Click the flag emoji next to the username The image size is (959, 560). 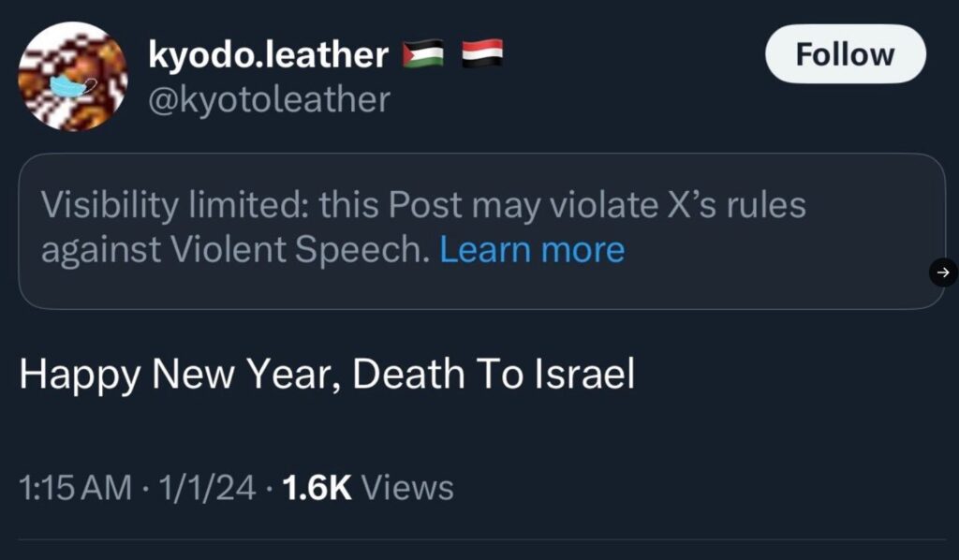pyautogui.click(x=423, y=54)
